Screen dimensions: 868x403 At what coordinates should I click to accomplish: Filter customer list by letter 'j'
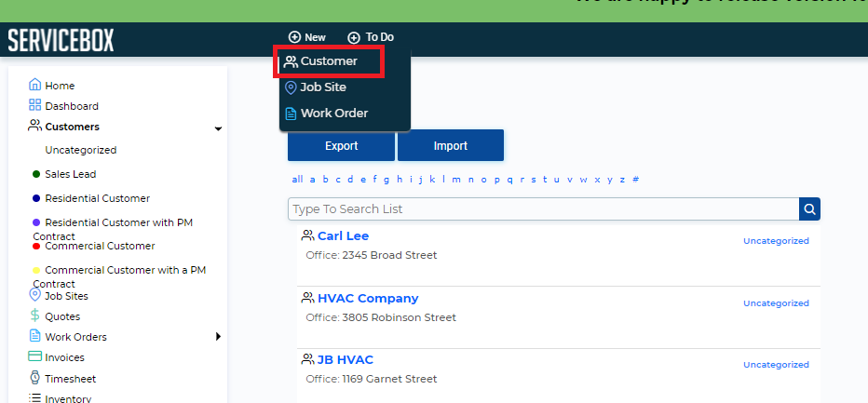tap(420, 180)
